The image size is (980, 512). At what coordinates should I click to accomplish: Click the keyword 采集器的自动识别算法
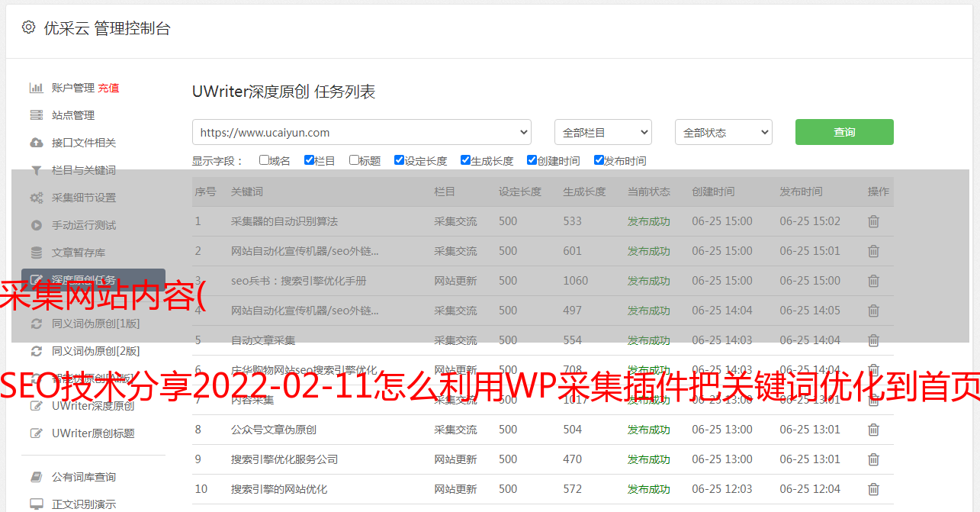(284, 221)
